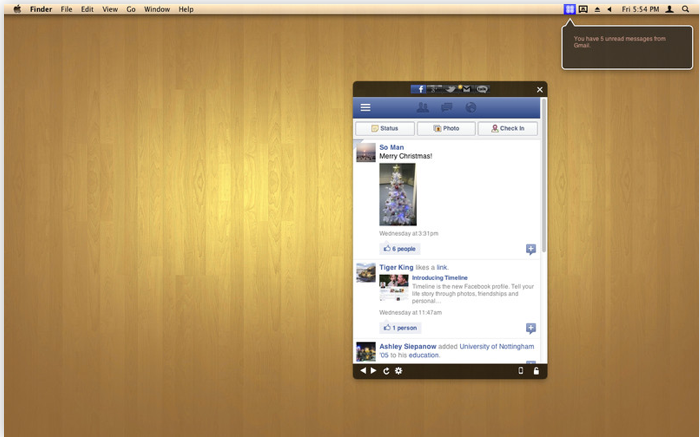
Task: Switch to mobile view phone icon
Action: [x=521, y=370]
